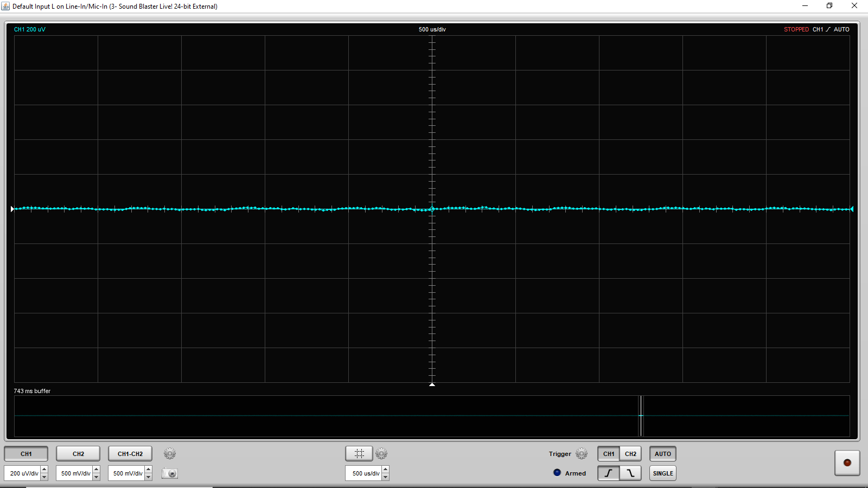Click the 500 us/div timebase field
Image resolution: width=868 pixels, height=488 pixels.
click(363, 473)
